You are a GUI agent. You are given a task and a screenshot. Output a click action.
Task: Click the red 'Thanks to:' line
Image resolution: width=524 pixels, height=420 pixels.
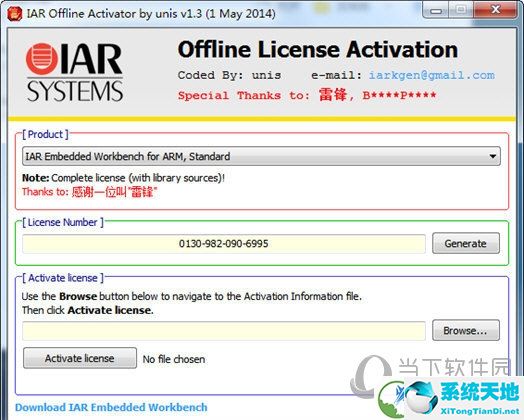pyautogui.click(x=89, y=192)
